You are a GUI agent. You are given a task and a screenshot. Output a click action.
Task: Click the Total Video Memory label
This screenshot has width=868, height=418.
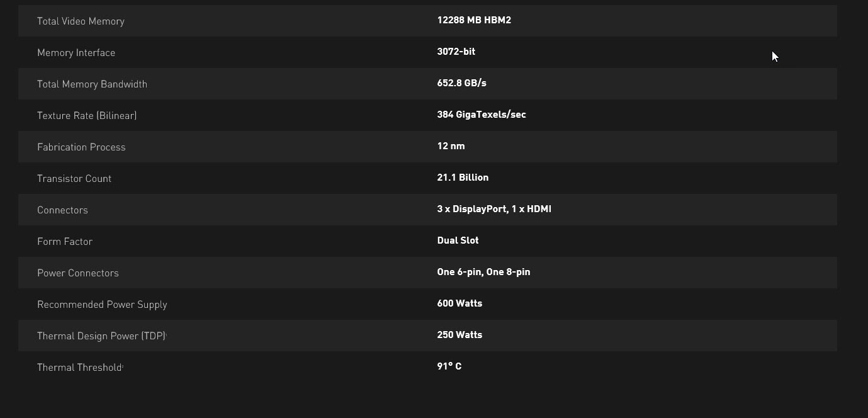(81, 21)
